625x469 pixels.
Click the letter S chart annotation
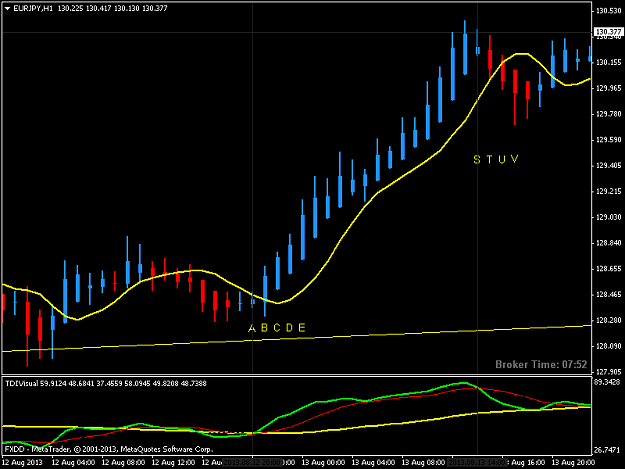(477, 160)
